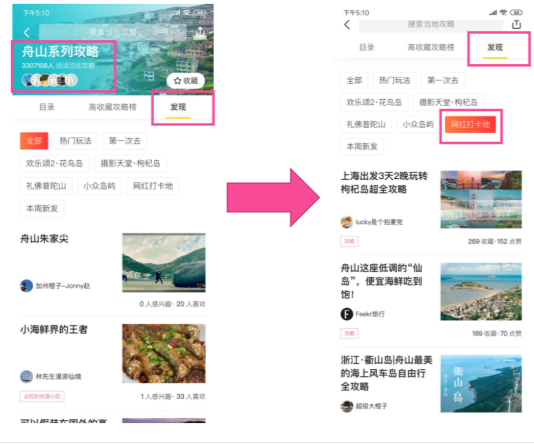Screen dimensions: 534x444
Task: Select 摄影天堂·枸杞岛 filter in right screen
Action: coord(448,102)
